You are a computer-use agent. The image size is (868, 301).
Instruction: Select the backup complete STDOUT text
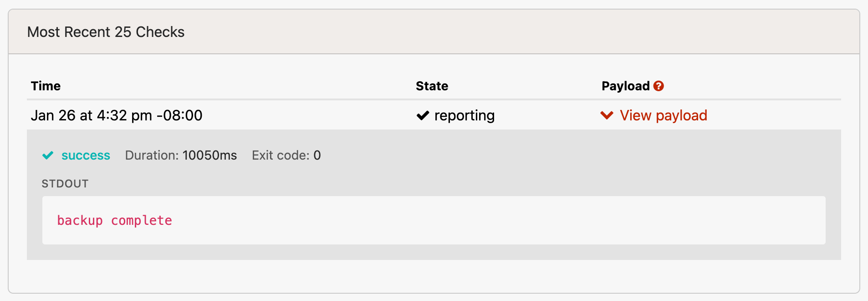[x=114, y=220]
